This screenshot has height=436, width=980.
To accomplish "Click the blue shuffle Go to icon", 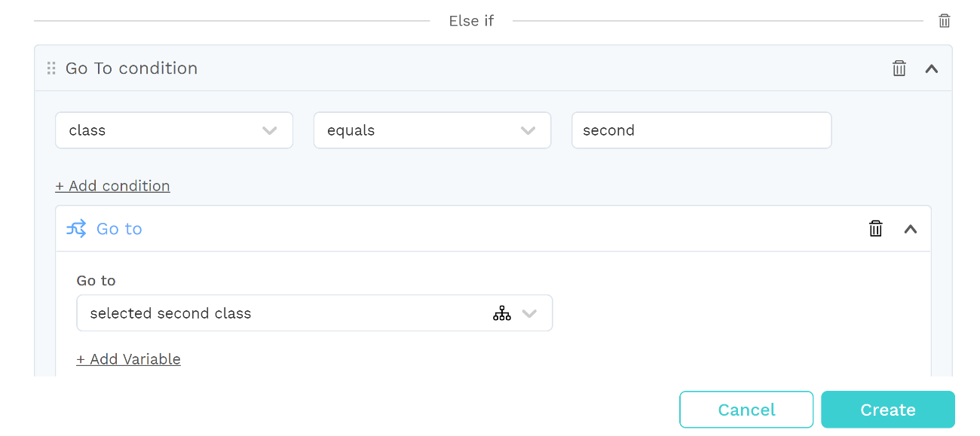I will tap(76, 229).
